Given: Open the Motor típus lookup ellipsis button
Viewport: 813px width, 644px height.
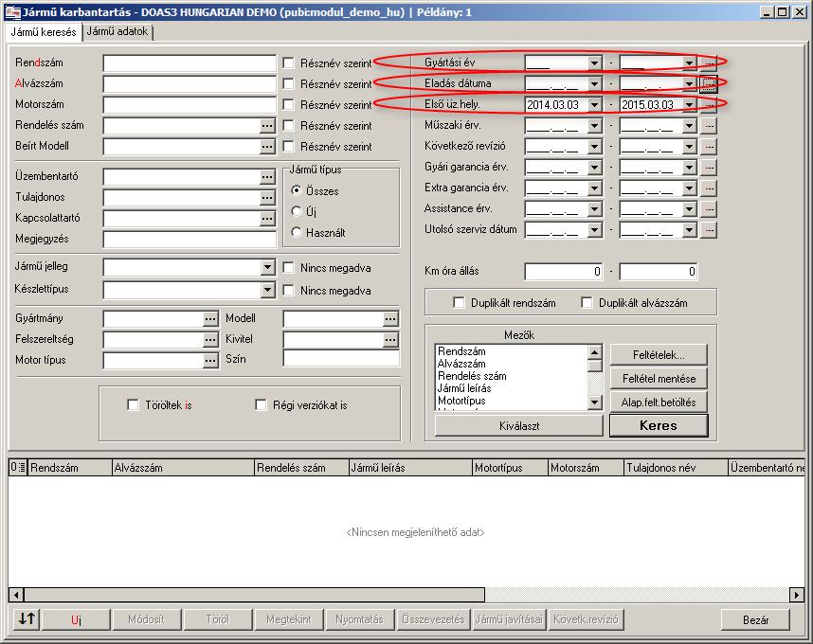Looking at the screenshot, I should 210,360.
